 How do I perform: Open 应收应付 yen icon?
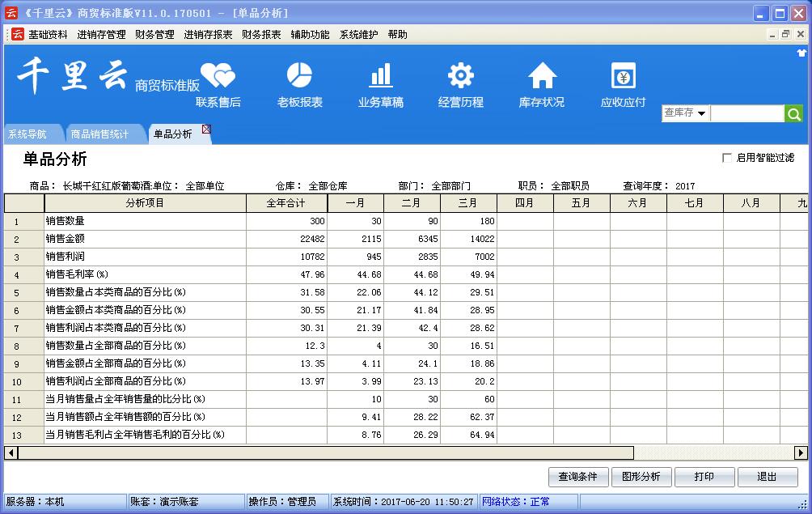click(x=623, y=77)
